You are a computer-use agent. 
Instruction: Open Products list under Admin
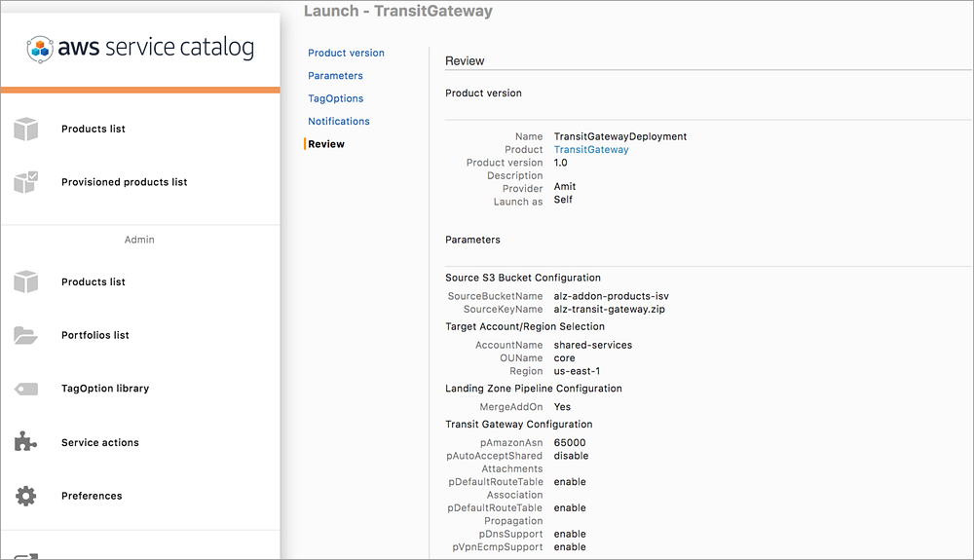(94, 281)
